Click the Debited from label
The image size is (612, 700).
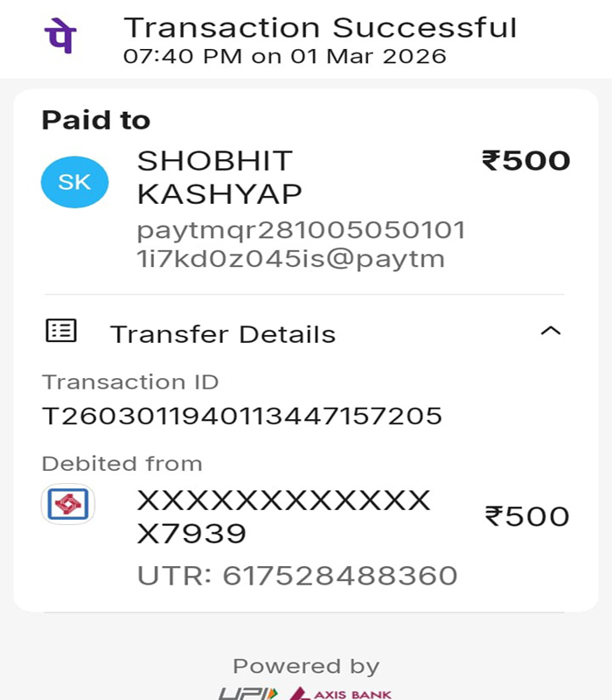coord(122,464)
